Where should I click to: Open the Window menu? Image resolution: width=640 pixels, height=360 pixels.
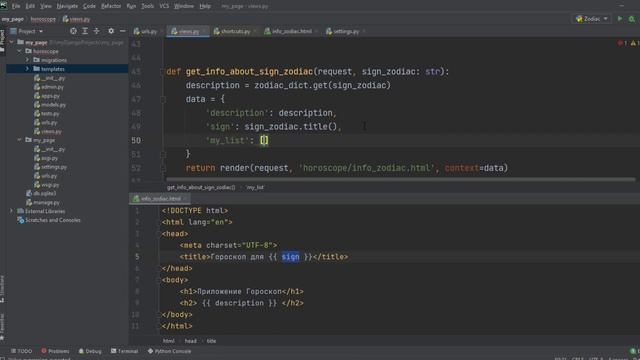[184, 6]
